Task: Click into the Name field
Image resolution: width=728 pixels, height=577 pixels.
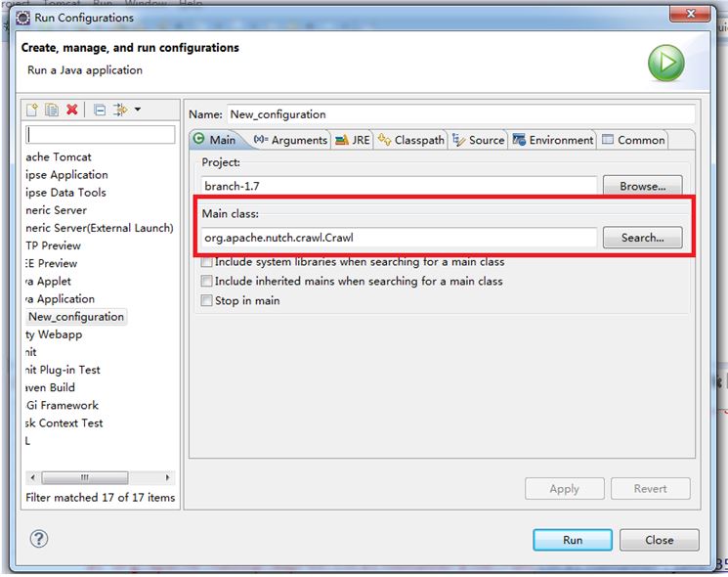Action: [x=460, y=114]
